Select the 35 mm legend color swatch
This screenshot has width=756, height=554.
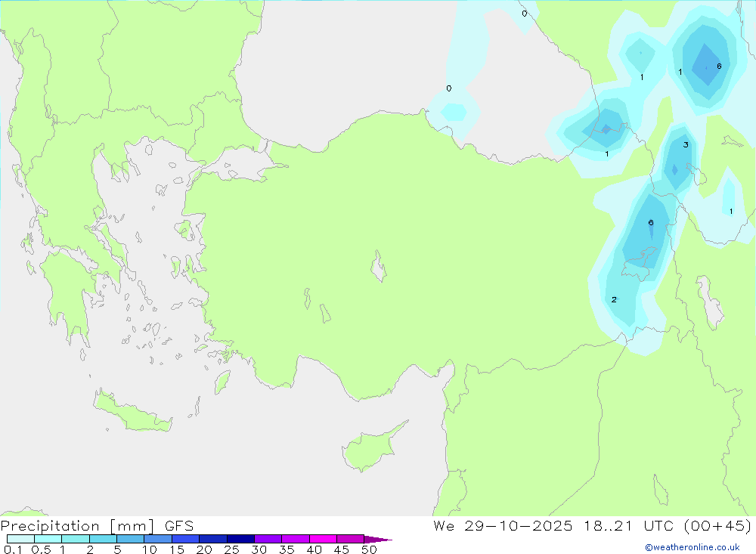[295, 539]
